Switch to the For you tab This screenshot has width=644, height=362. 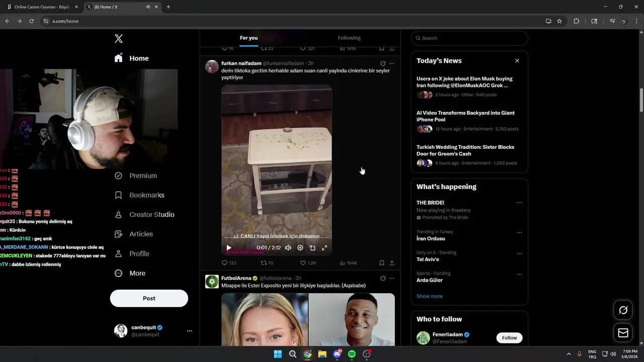click(249, 38)
